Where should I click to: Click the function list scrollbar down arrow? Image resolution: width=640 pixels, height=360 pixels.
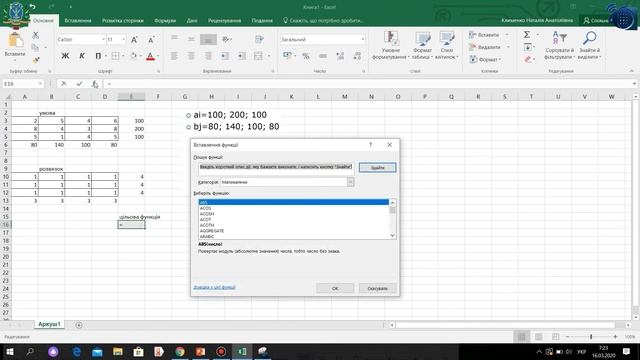point(393,236)
